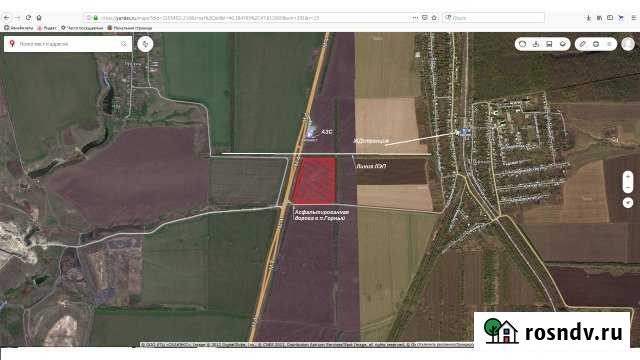The image size is (640, 360).
Task: Open the shopping cart extension icon
Action: 621,18
